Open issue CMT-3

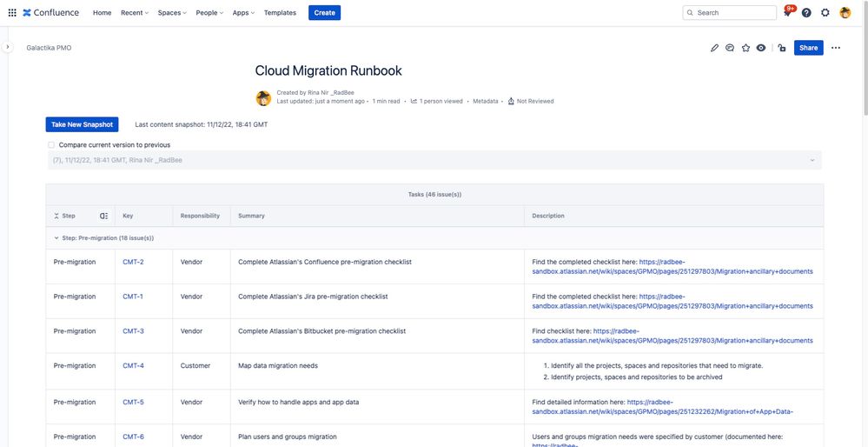133,331
